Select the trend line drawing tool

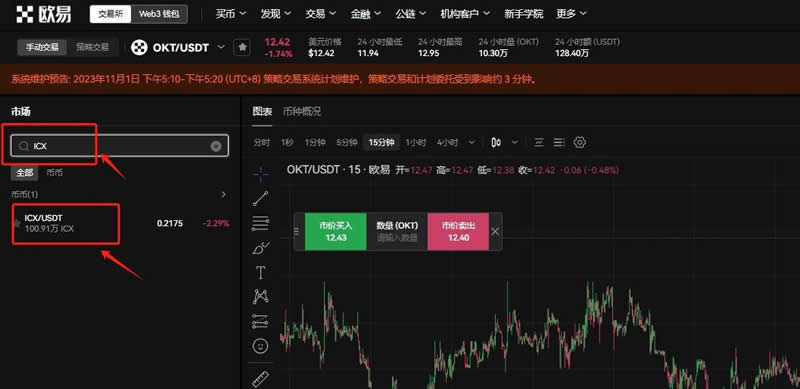(x=261, y=199)
